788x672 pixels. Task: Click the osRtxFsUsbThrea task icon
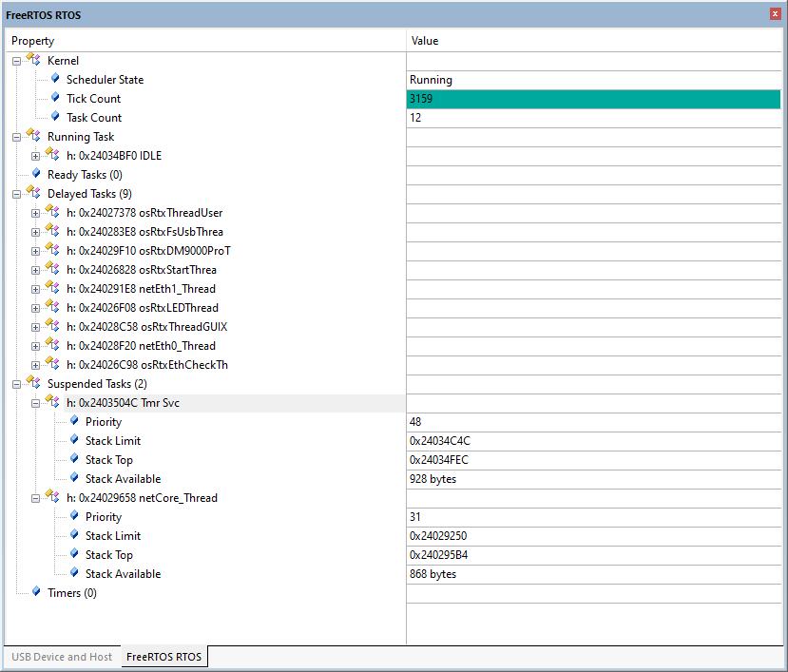pos(52,231)
